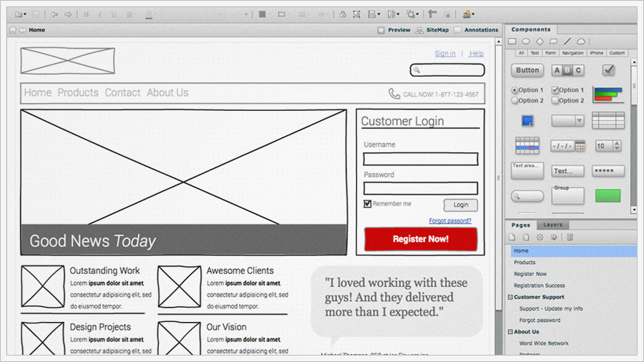The width and height of the screenshot is (644, 362).
Task: Click the new page icon in Pages panel
Action: pos(512,238)
